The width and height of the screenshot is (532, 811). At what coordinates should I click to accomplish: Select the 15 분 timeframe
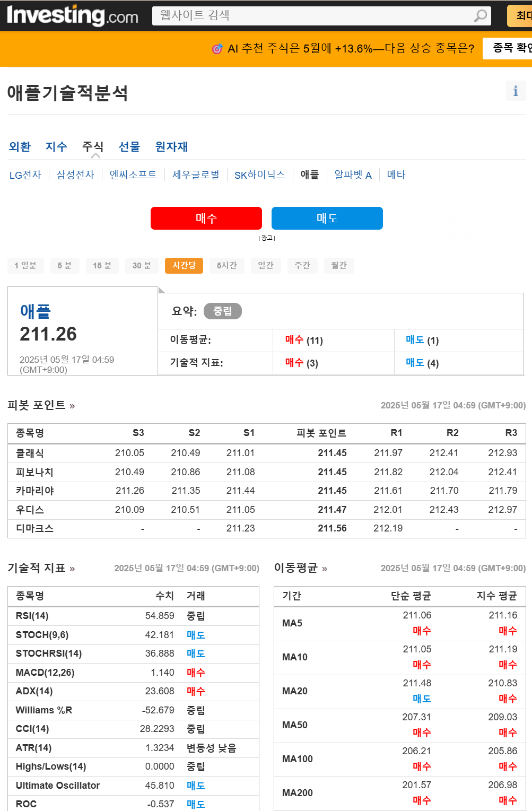[x=102, y=265]
